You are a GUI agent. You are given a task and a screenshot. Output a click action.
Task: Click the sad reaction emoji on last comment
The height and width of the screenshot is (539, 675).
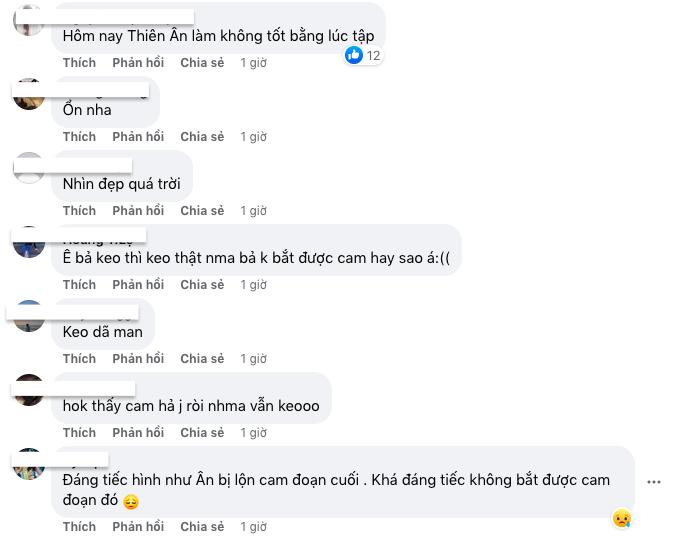click(x=622, y=518)
